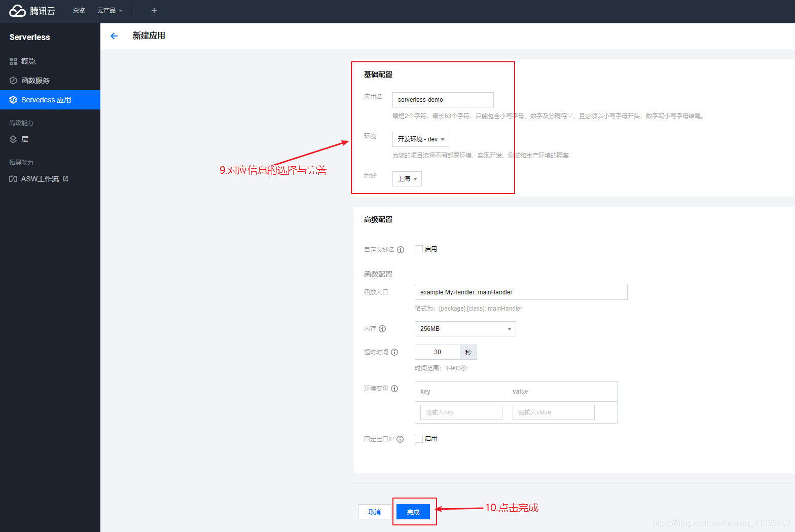795x532 pixels.
Task: Select Serverless 应用 sidebar item
Action: (x=50, y=100)
